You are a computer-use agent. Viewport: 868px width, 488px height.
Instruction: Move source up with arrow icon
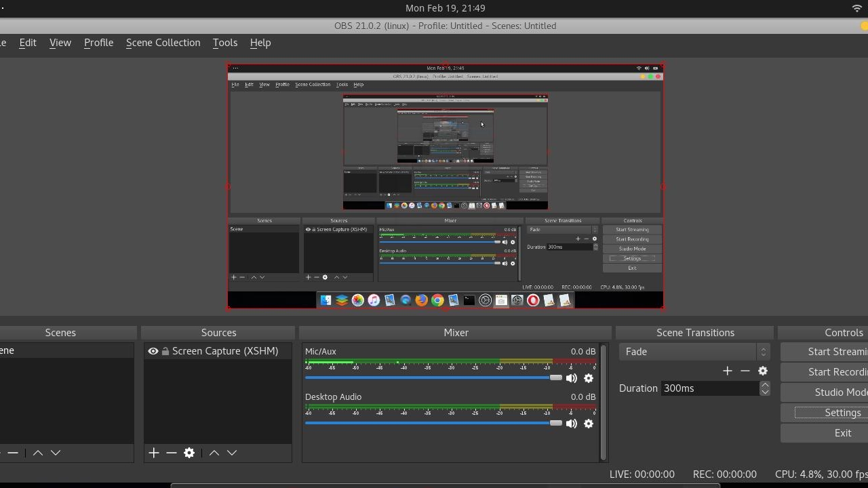214,453
